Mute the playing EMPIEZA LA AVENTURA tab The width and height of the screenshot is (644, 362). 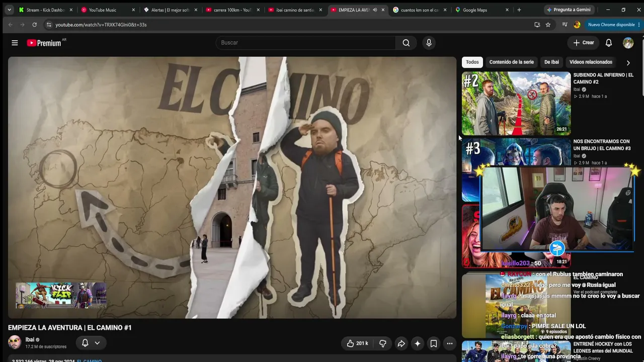[x=375, y=10]
